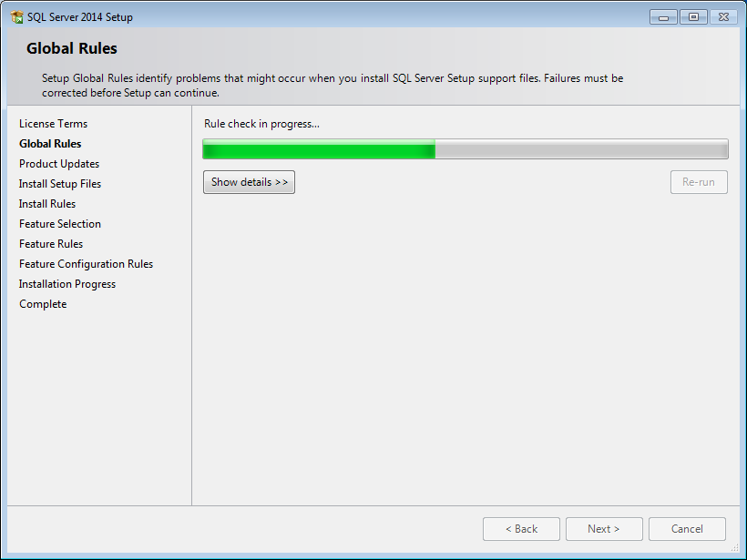Select the Install Rules step
This screenshot has width=747, height=560.
[x=47, y=204]
